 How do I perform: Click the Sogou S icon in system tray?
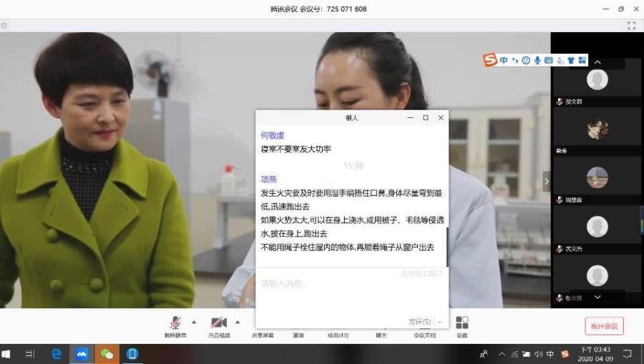565,354
